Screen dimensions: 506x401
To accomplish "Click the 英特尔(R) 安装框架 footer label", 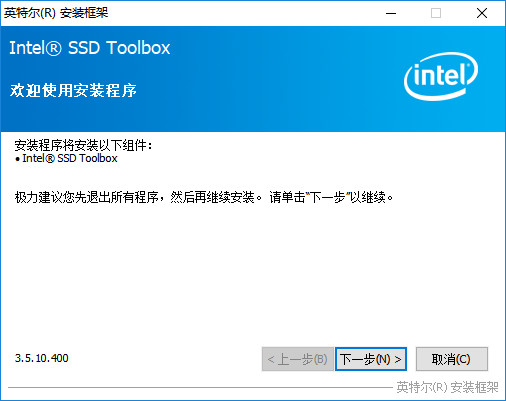I will pos(447,387).
